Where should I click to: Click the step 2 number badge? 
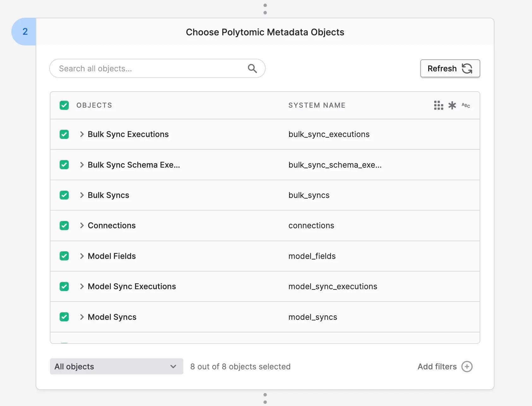pos(25,32)
